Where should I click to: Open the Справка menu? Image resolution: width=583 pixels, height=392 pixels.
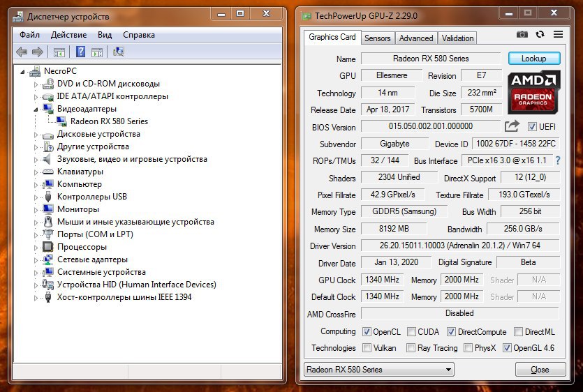pyautogui.click(x=139, y=35)
